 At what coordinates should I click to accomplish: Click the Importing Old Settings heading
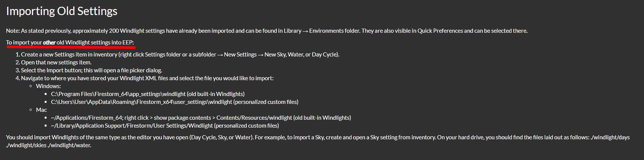point(62,11)
